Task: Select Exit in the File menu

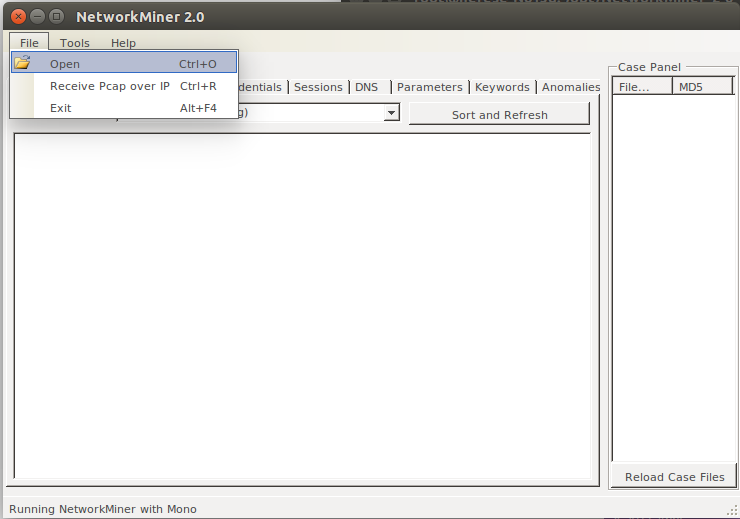Action: point(124,108)
